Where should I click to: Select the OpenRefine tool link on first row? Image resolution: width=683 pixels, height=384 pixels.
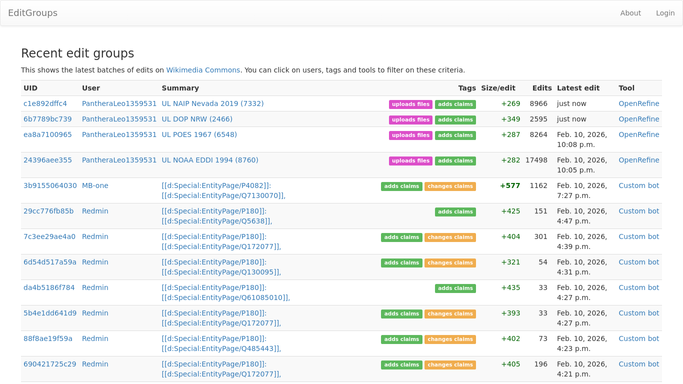tap(639, 104)
